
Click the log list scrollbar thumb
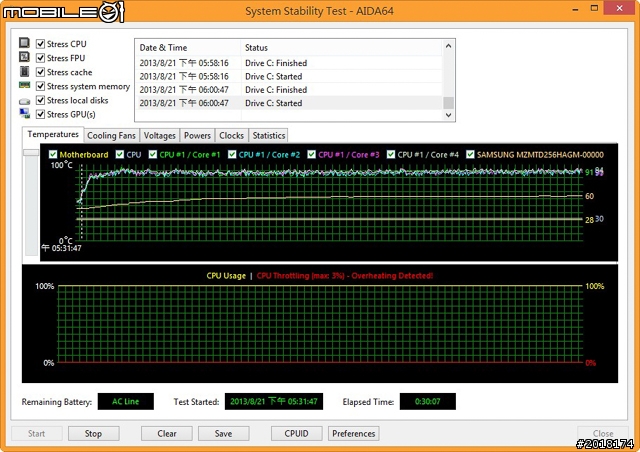click(449, 103)
